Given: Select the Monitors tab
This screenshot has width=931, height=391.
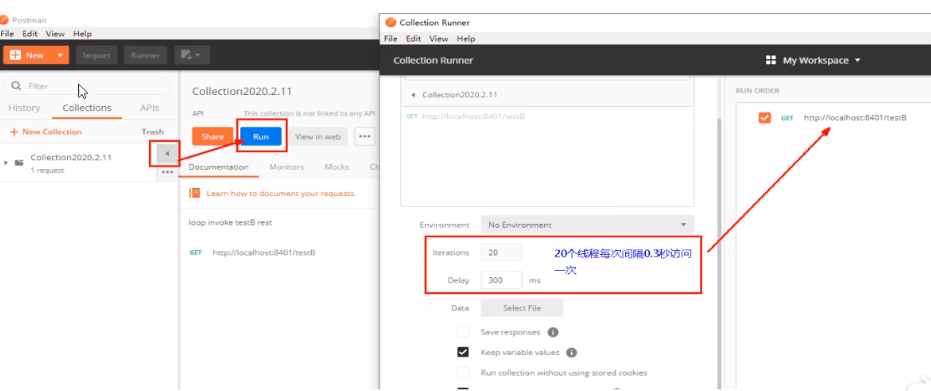Looking at the screenshot, I should 287,167.
